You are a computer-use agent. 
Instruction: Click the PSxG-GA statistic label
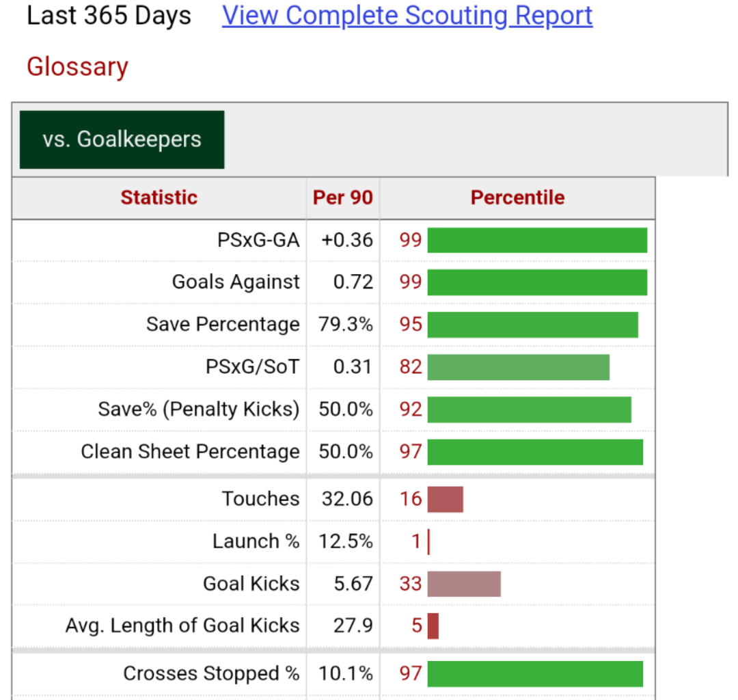[x=258, y=240]
